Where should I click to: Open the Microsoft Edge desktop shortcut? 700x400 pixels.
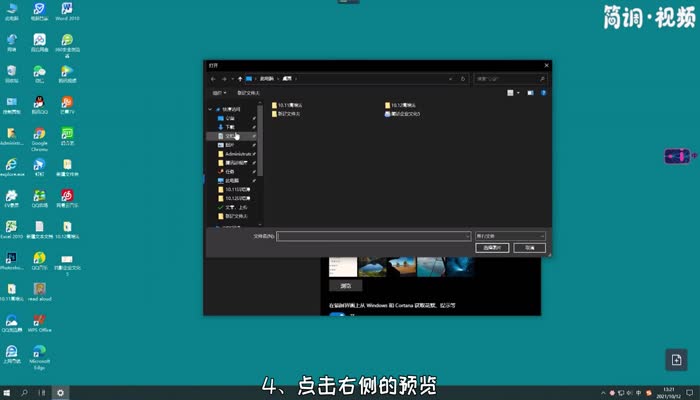click(x=39, y=357)
